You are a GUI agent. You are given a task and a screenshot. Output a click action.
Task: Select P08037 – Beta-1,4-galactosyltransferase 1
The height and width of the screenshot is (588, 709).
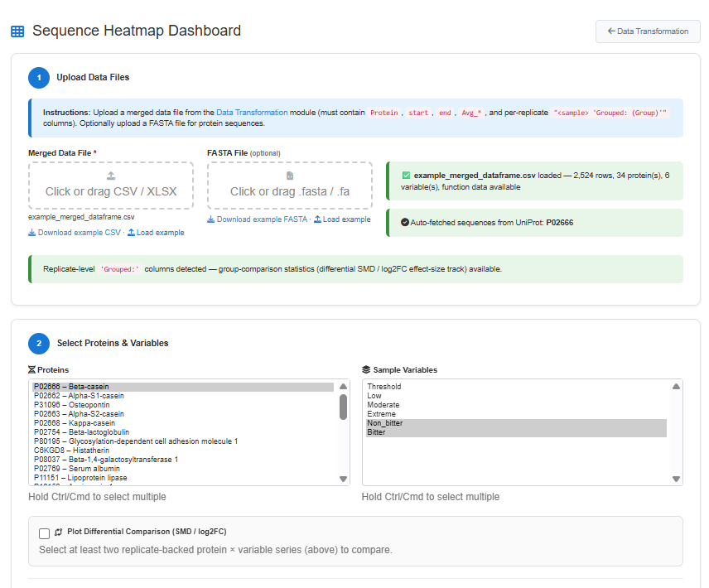[x=183, y=460]
